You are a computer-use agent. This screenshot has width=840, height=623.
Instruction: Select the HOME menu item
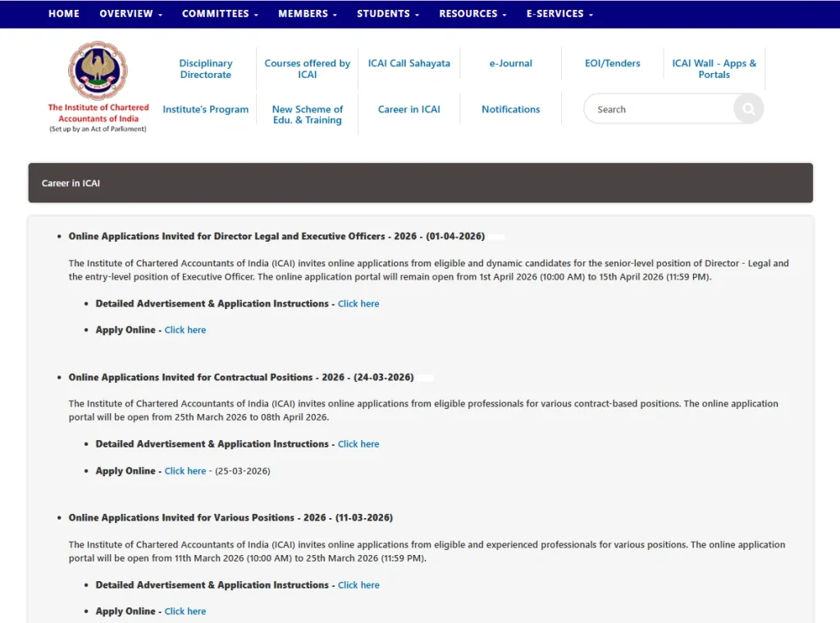(x=63, y=13)
